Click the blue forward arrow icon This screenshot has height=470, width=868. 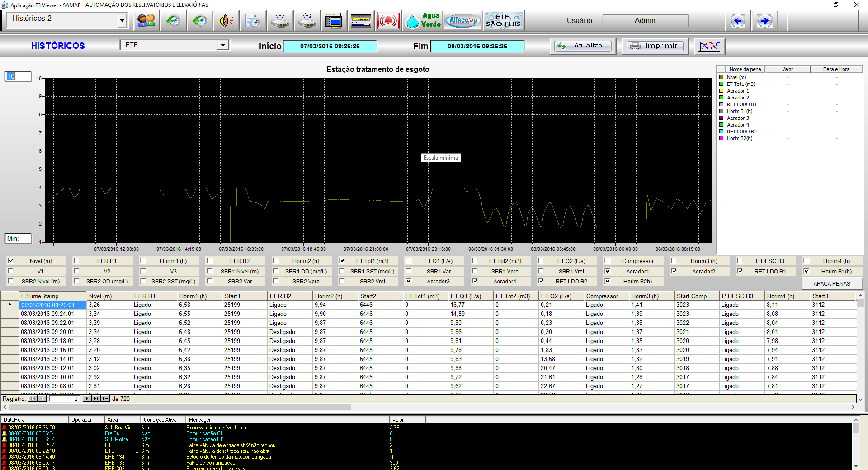point(764,21)
